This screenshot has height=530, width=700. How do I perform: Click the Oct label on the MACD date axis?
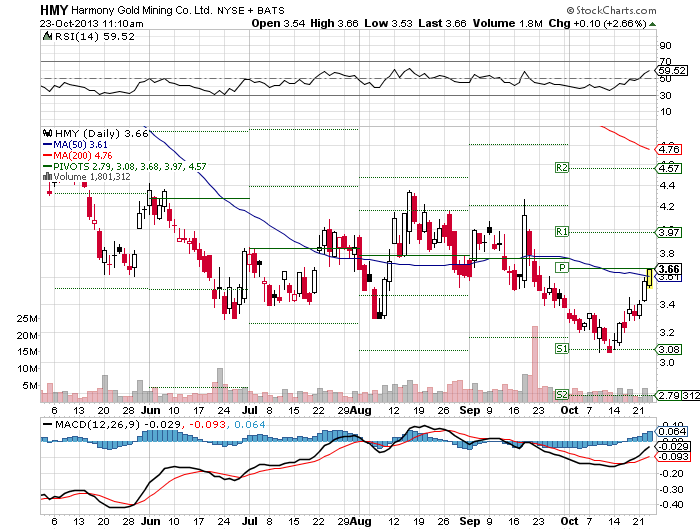point(570,522)
